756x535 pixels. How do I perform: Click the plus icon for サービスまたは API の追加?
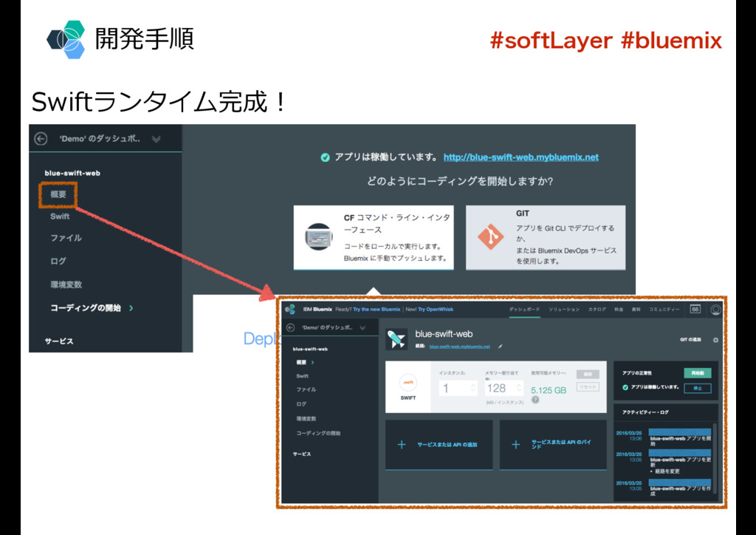[402, 445]
